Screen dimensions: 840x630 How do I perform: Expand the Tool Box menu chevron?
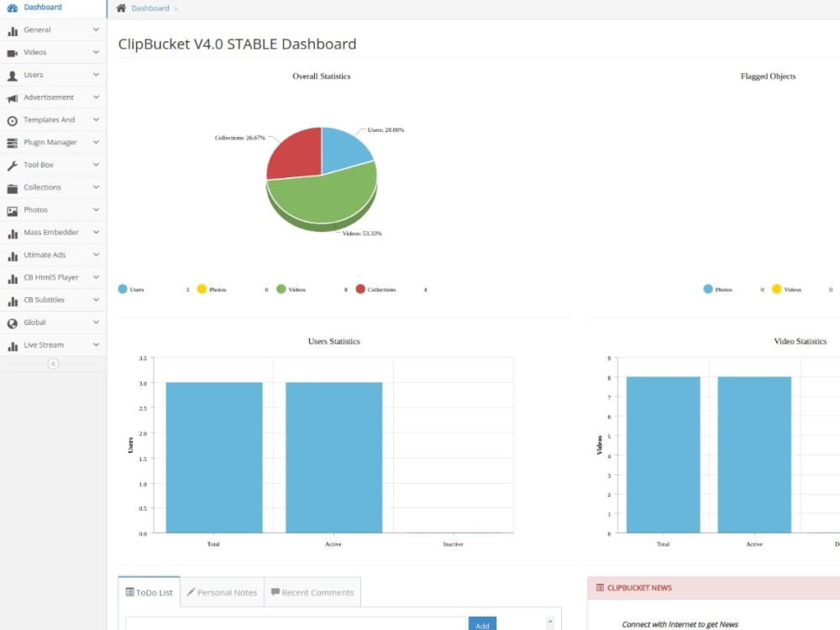96,165
